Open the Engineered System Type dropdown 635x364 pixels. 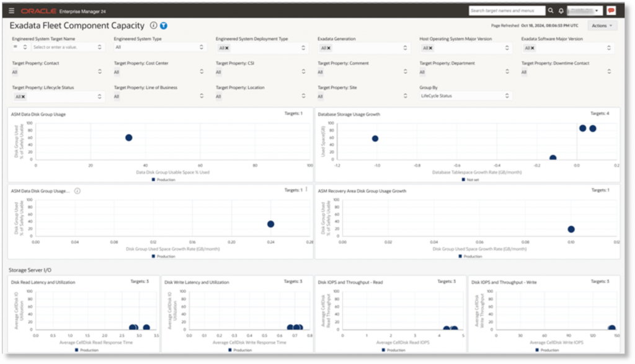tap(159, 47)
